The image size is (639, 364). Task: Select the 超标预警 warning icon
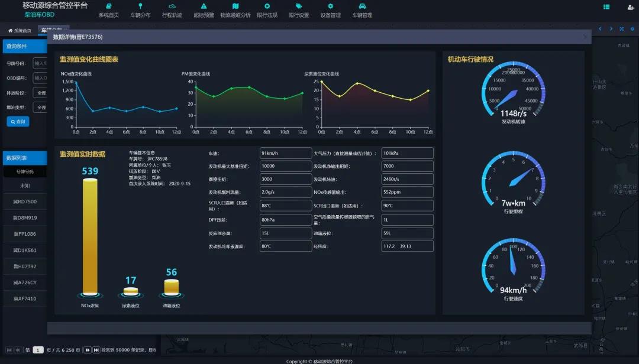point(204,6)
